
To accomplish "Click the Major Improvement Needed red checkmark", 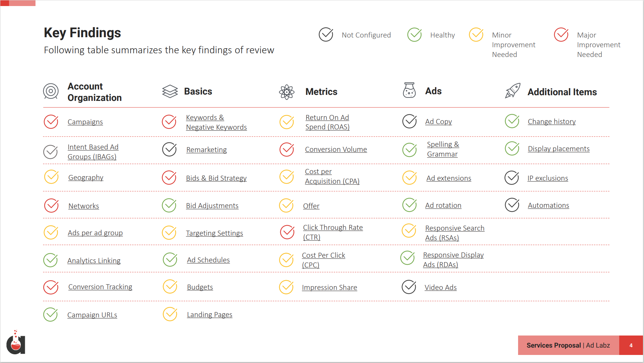I will pos(561,34).
